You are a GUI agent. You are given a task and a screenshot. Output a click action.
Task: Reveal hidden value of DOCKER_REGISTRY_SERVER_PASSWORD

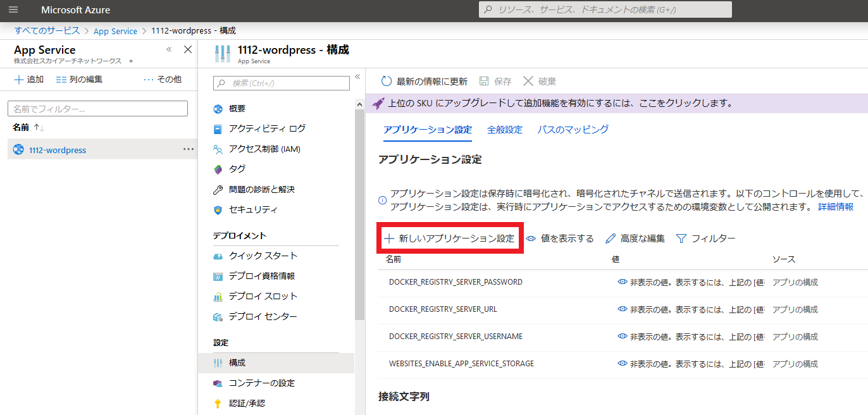click(623, 282)
